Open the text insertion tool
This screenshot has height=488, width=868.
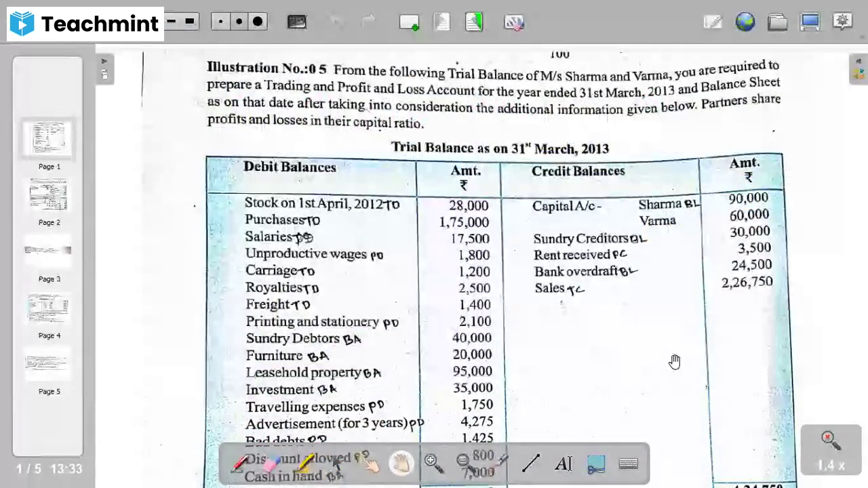pyautogui.click(x=564, y=463)
